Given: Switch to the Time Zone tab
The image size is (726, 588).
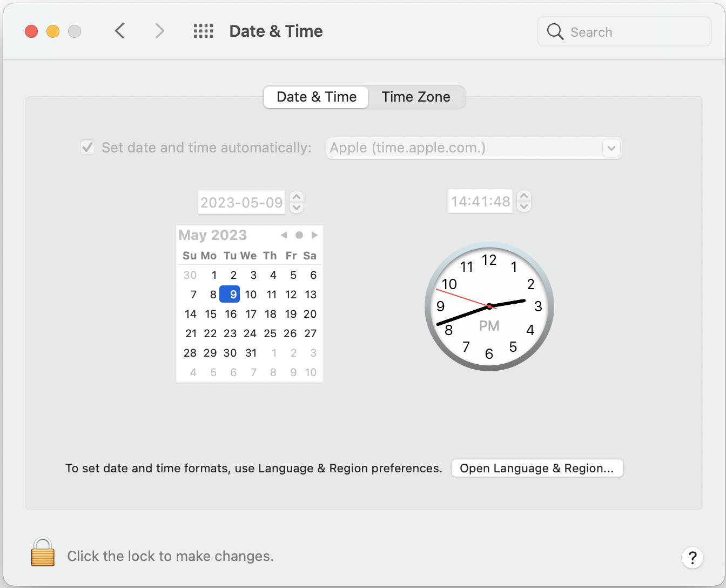Looking at the screenshot, I should 416,97.
